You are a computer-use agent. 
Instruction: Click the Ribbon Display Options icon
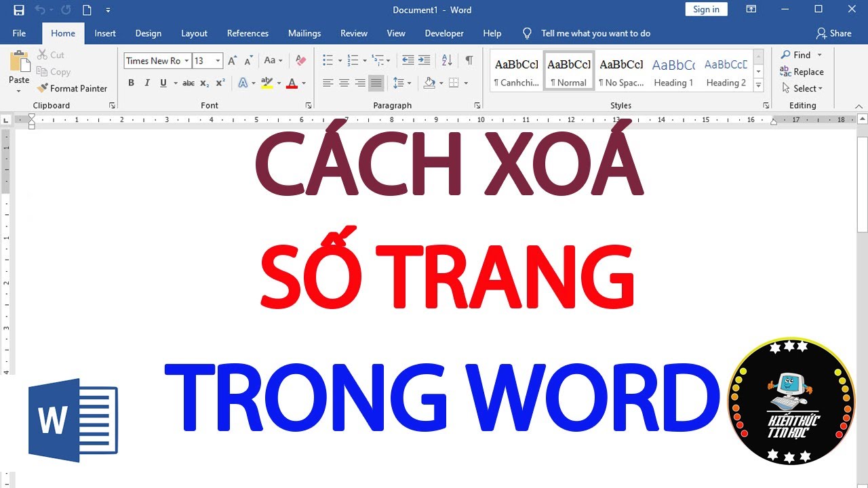[x=751, y=9]
